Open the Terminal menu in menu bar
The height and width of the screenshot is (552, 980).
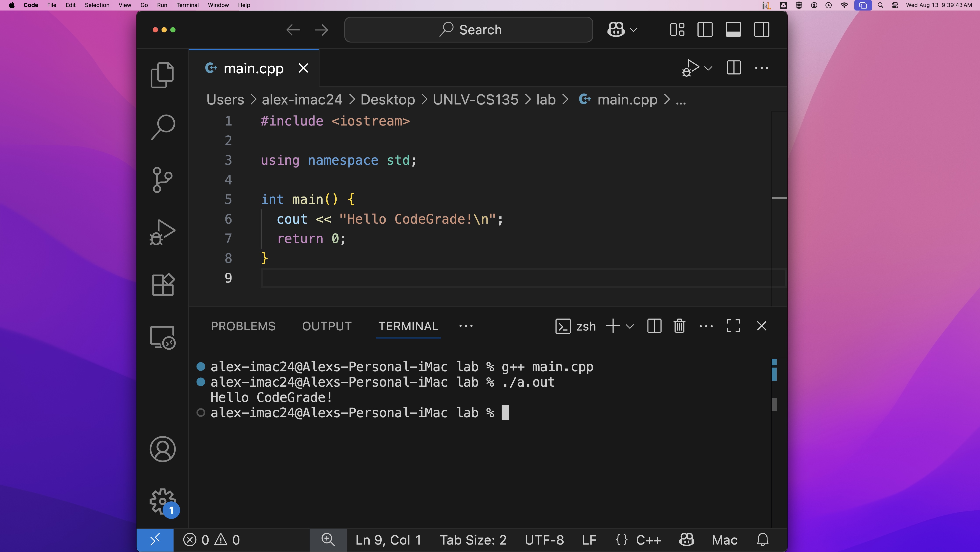(187, 5)
